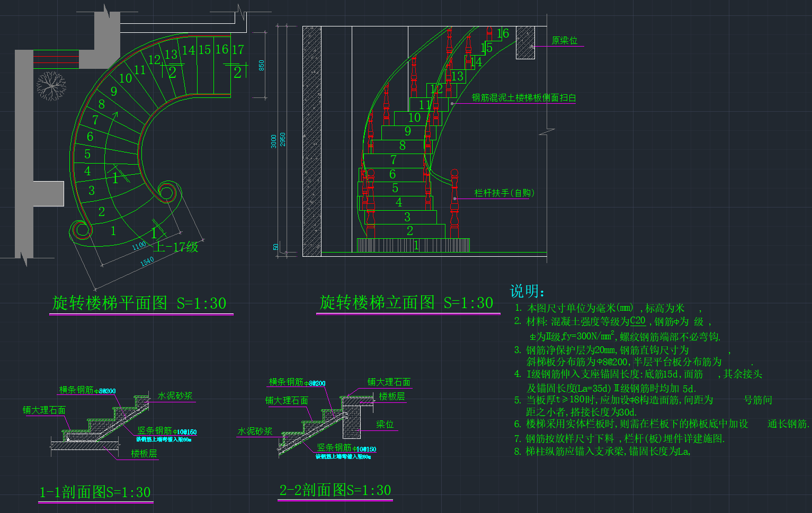Select the red striped landing block in plan
This screenshot has width=812, height=513.
(56, 59)
